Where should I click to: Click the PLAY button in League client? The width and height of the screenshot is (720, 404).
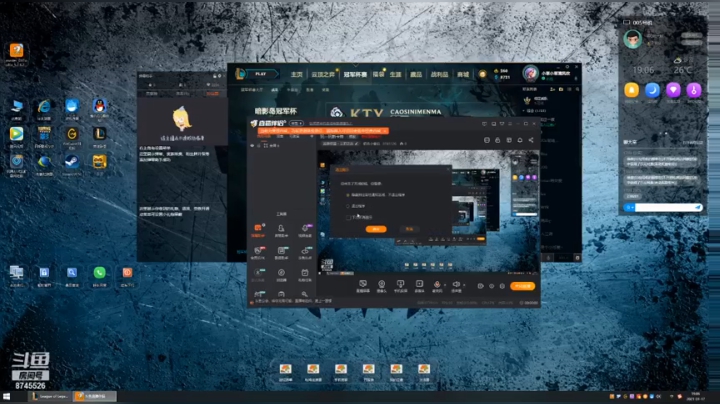pos(262,74)
